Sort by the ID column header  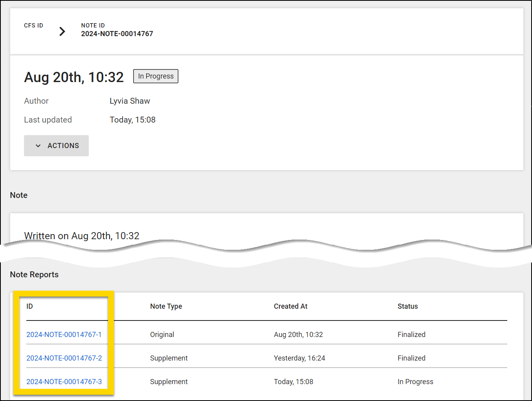click(29, 306)
